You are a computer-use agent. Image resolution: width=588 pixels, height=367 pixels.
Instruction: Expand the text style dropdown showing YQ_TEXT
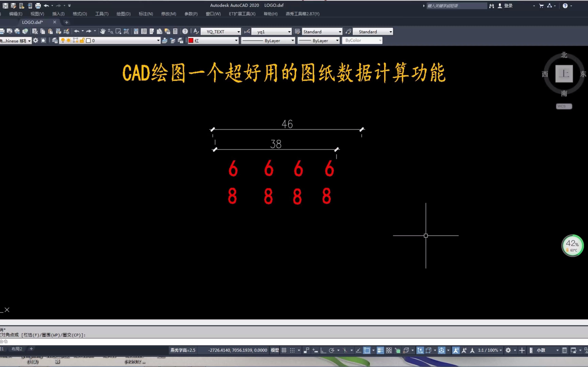click(x=238, y=32)
